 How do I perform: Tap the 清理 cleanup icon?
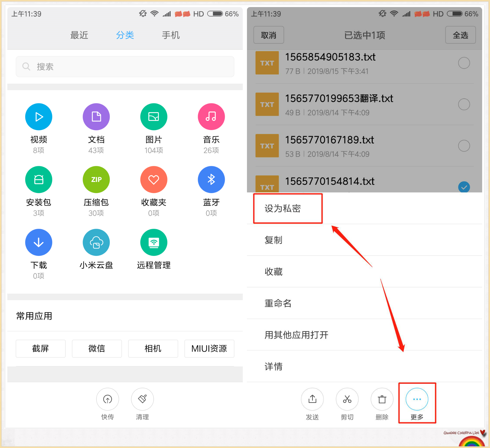tap(142, 400)
